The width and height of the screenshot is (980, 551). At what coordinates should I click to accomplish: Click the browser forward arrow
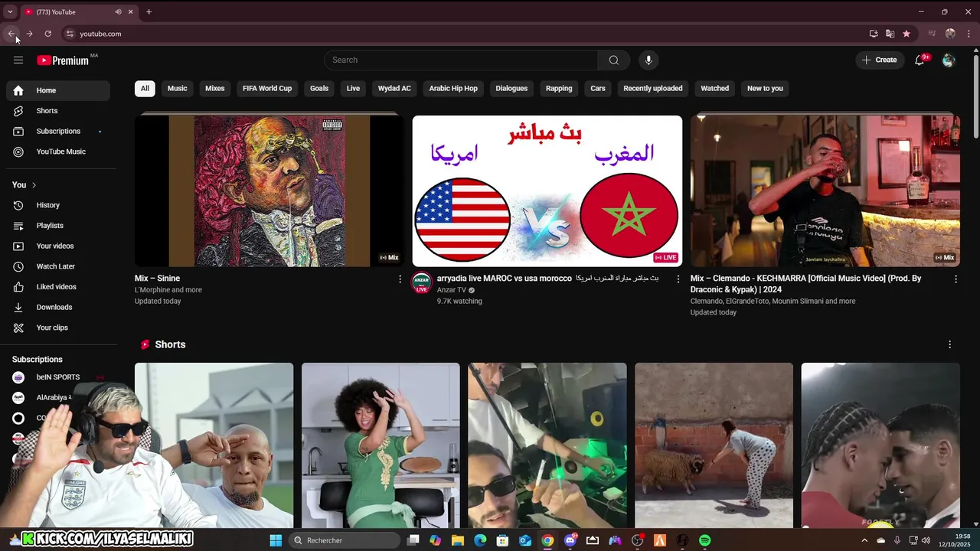pyautogui.click(x=29, y=34)
